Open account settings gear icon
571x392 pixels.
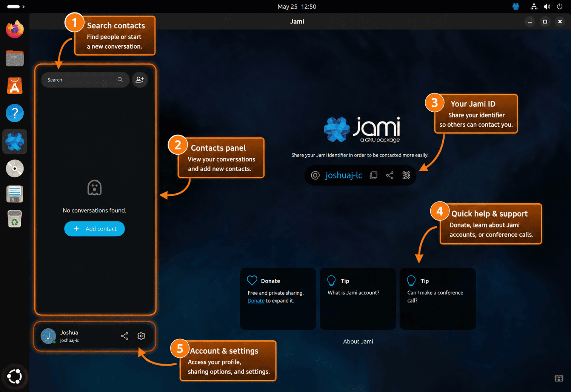141,336
